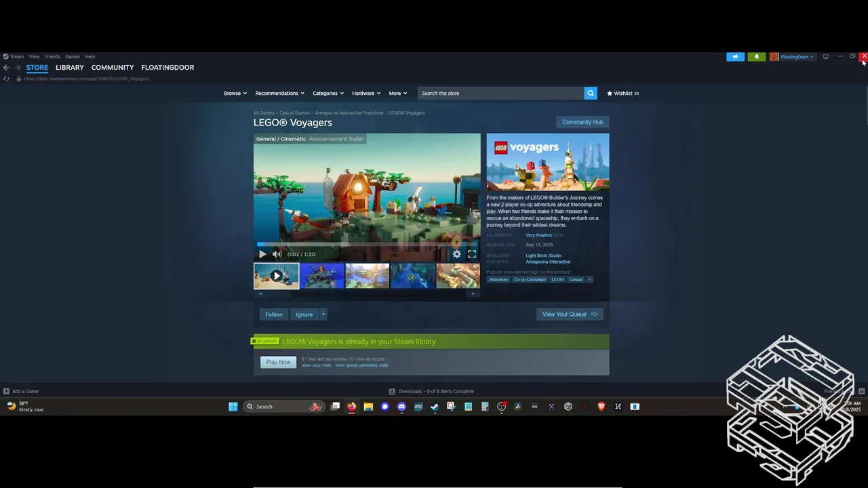Click View Your Queue button
This screenshot has width=868, height=488.
tap(570, 314)
